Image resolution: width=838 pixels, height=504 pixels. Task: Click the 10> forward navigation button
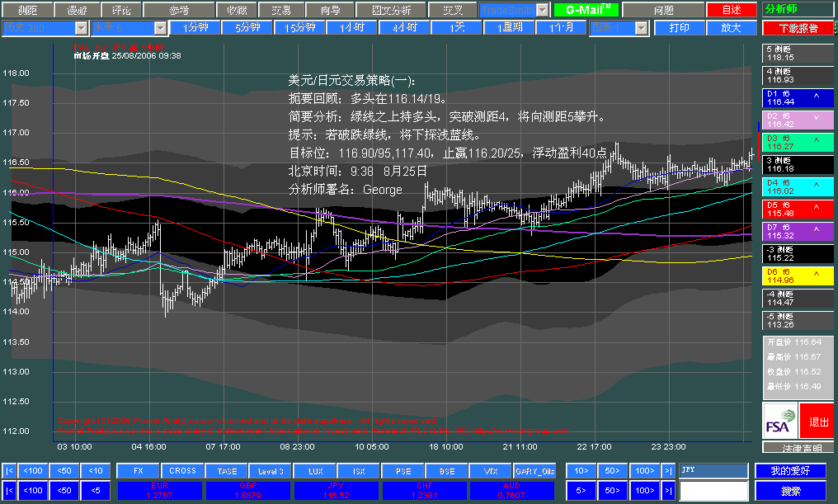click(581, 471)
